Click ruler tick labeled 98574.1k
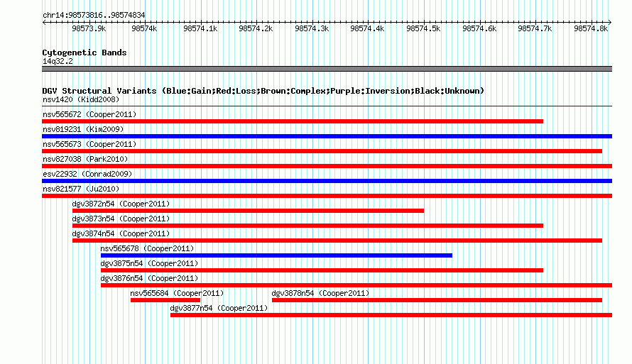 (200, 28)
